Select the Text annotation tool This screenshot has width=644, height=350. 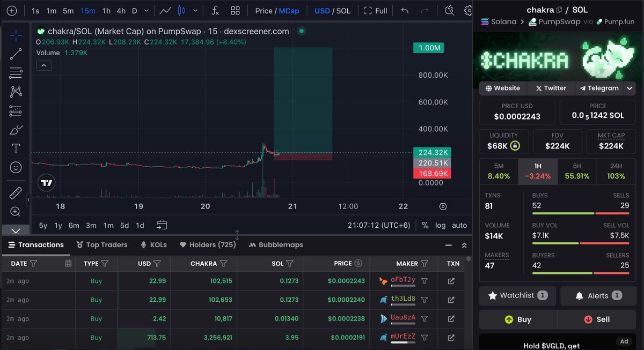tap(16, 148)
